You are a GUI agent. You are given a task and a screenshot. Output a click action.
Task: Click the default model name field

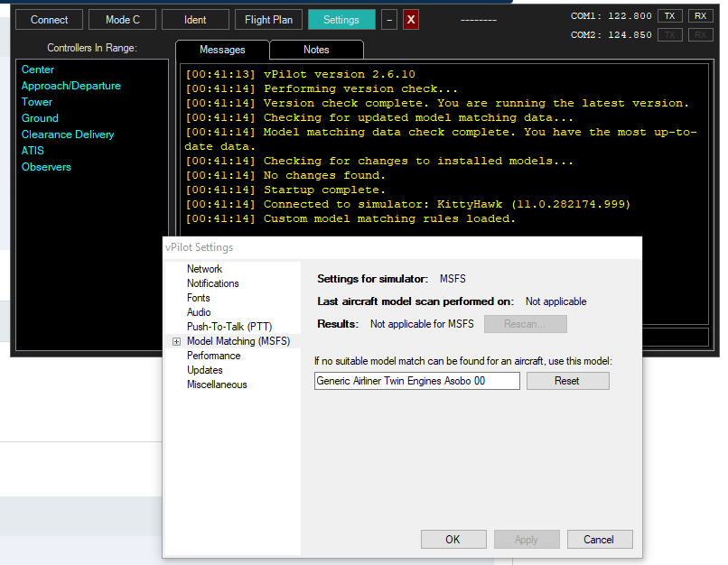tap(416, 381)
